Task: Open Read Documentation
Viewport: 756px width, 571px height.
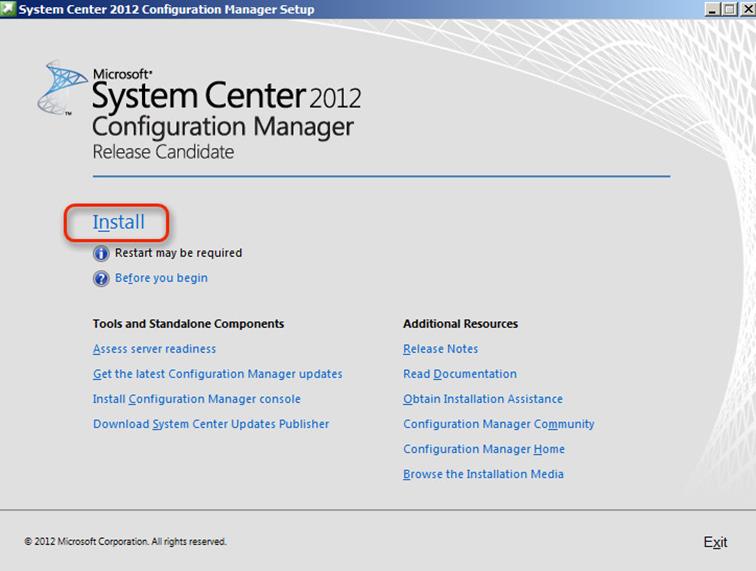Action: coord(460,374)
